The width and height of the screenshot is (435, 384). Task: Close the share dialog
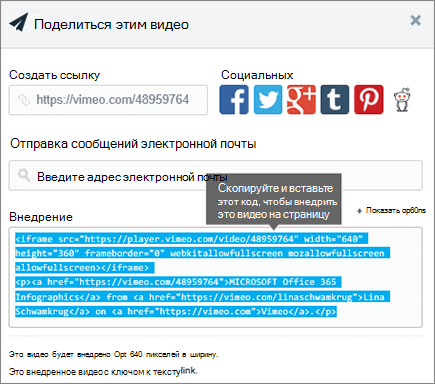[x=415, y=21]
